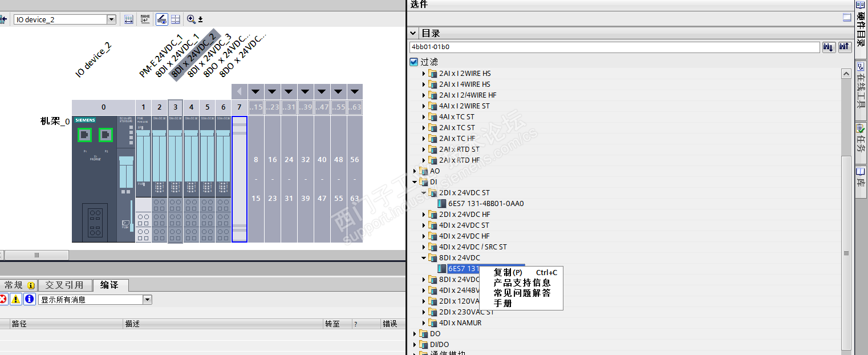868x355 pixels.
Task: Click the device view horizontal scrollbar thumb
Action: tap(37, 255)
